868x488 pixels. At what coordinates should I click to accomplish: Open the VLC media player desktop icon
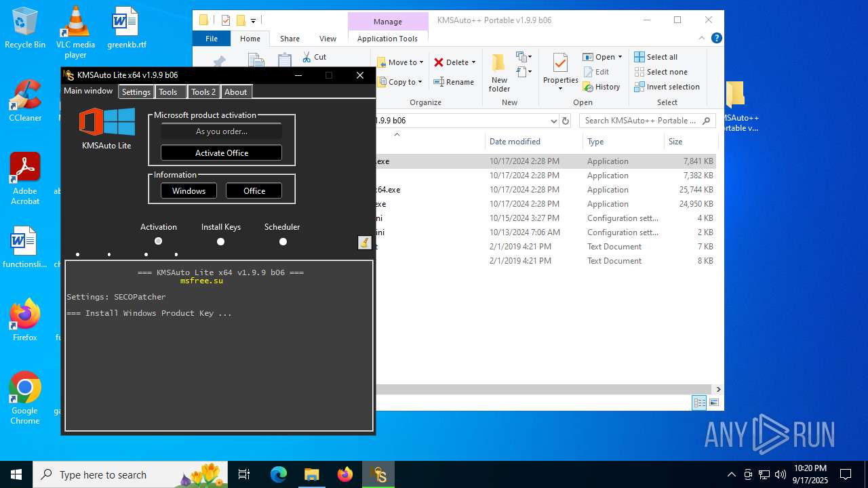[x=75, y=32]
